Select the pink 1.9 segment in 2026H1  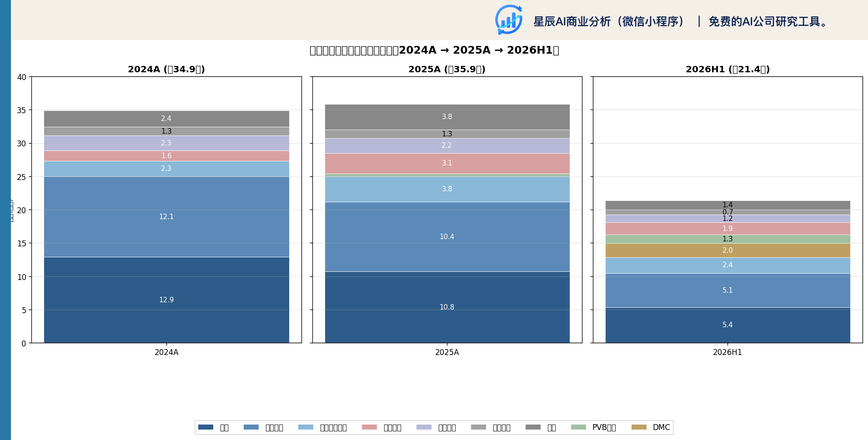click(x=728, y=229)
